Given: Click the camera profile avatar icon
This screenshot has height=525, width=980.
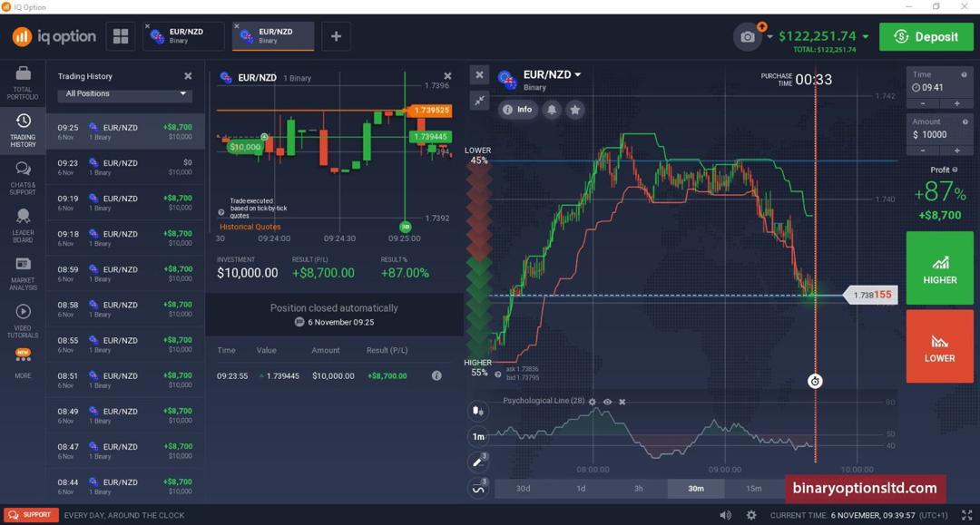Looking at the screenshot, I should click(748, 37).
